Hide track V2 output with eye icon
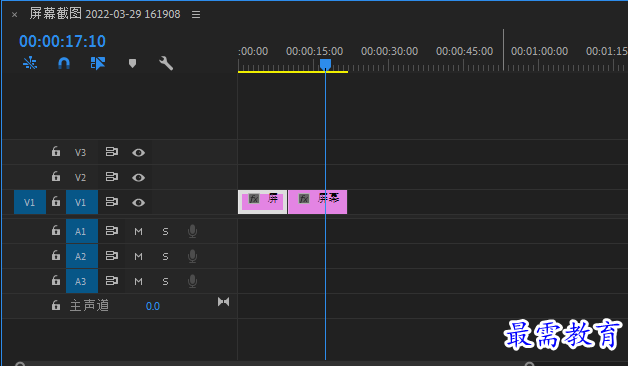 tap(139, 177)
